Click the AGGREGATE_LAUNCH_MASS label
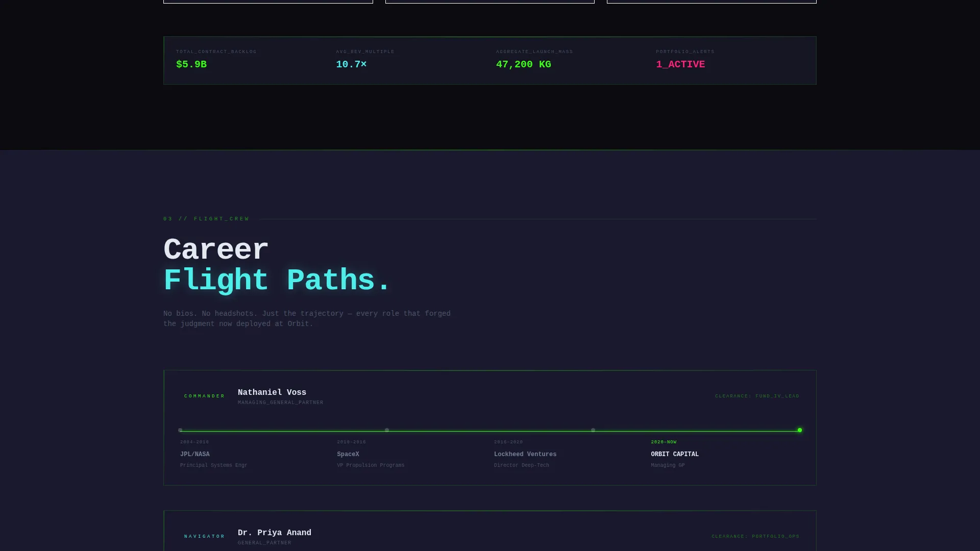This screenshot has width=980, height=551. pos(534,52)
